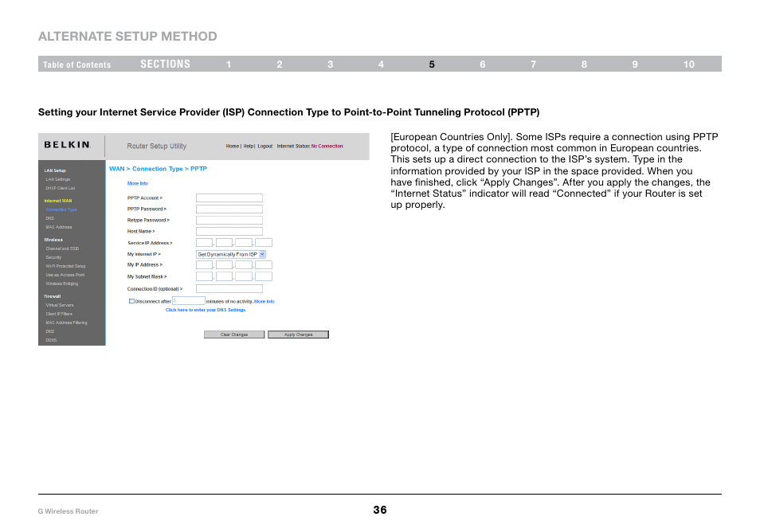Click the No Connection status text
This screenshot has height=532, width=760.
coord(327,146)
